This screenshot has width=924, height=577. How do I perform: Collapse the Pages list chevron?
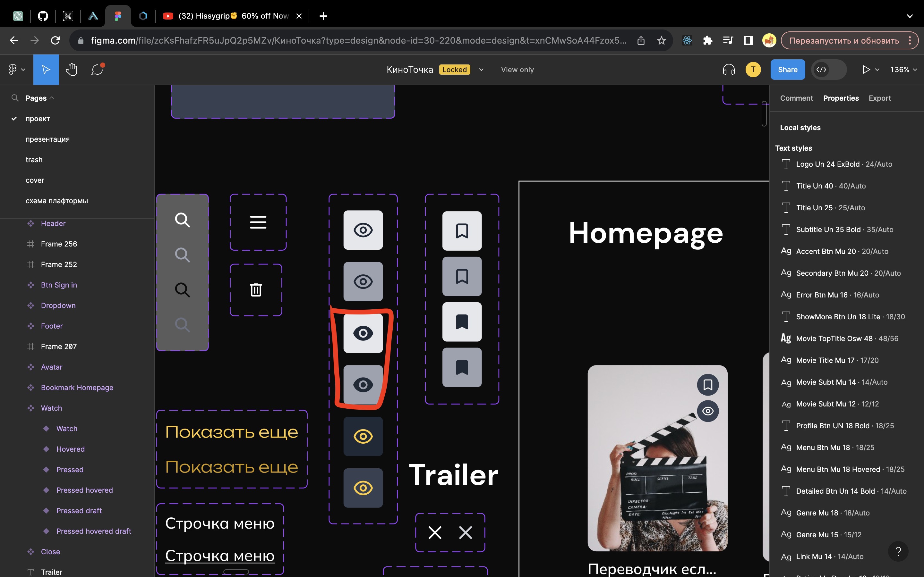pyautogui.click(x=52, y=98)
